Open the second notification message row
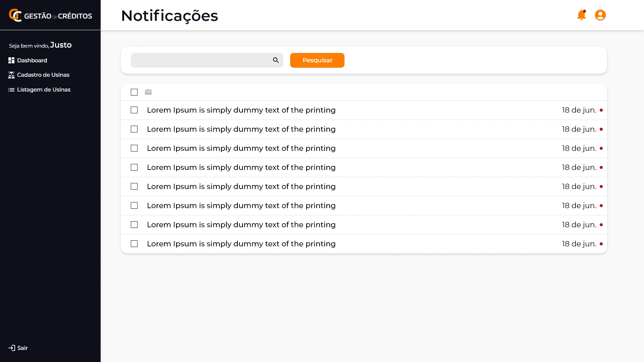The width and height of the screenshot is (644, 362). point(241,129)
